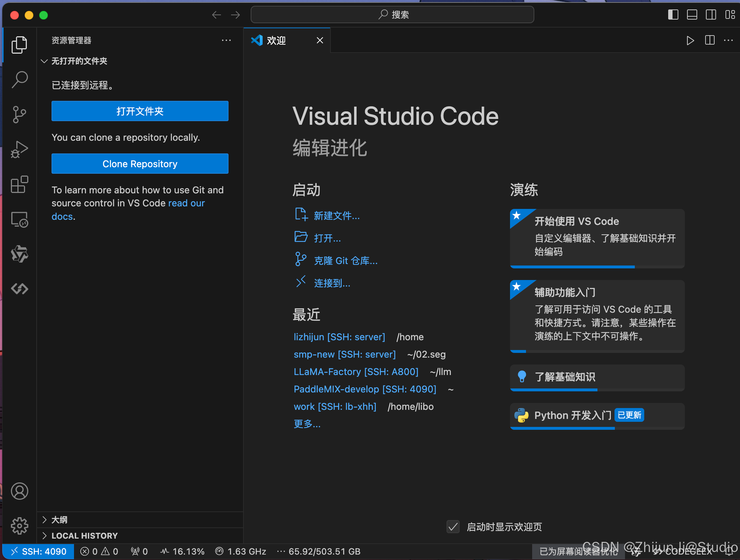Open recent PaddleMIX-develop [SSH: 4090]

(x=365, y=389)
